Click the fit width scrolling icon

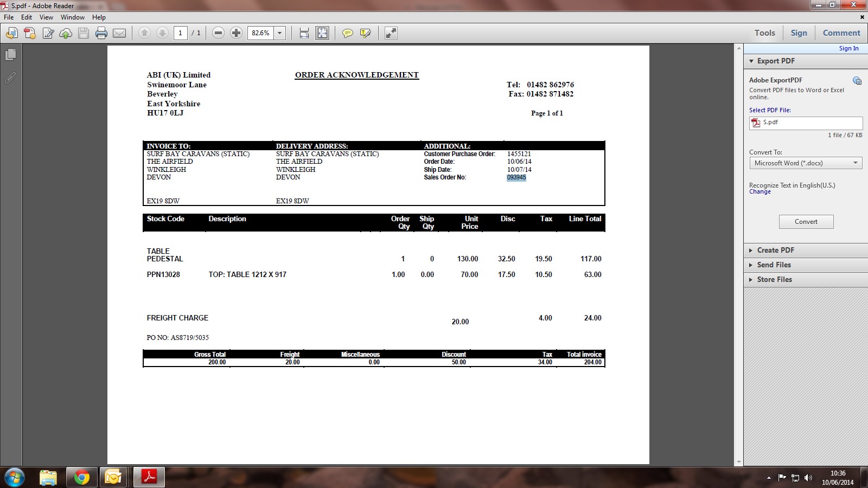(x=304, y=33)
